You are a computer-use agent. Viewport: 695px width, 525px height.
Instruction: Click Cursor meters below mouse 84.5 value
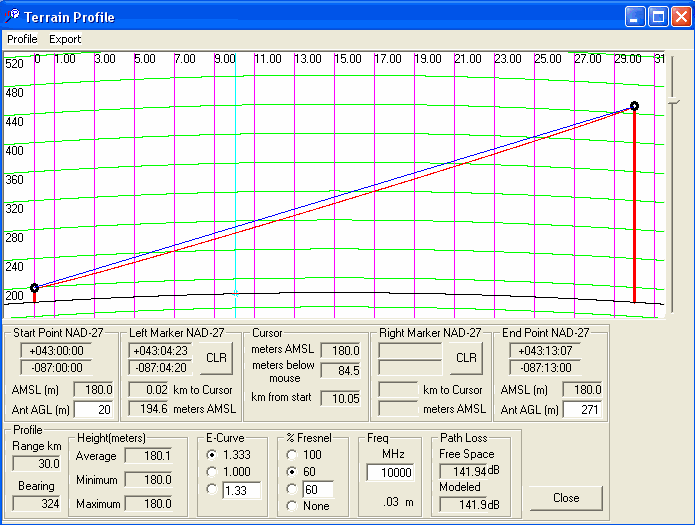[340, 370]
